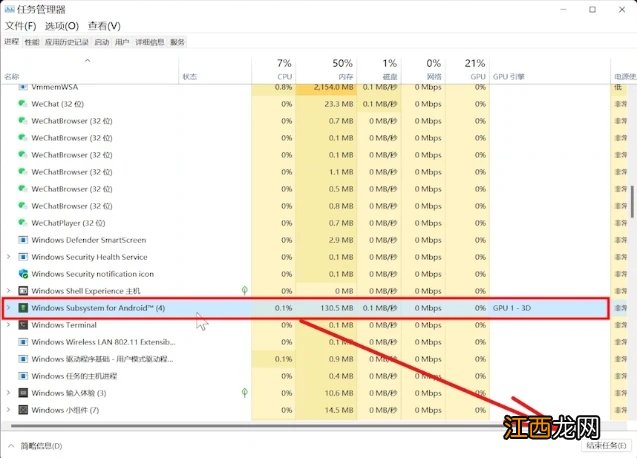The height and width of the screenshot is (458, 637).
Task: Click the Task Manager title bar icon
Action: click(x=9, y=9)
